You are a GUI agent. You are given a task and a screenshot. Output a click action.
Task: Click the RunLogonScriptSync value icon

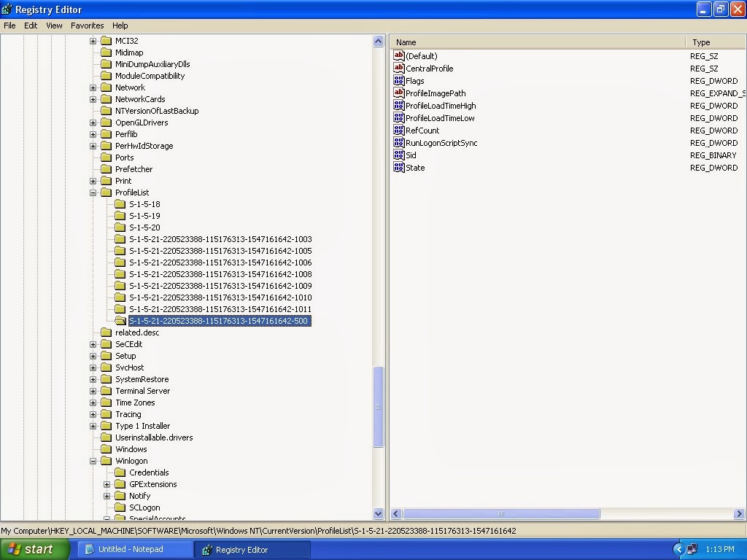pyautogui.click(x=399, y=142)
